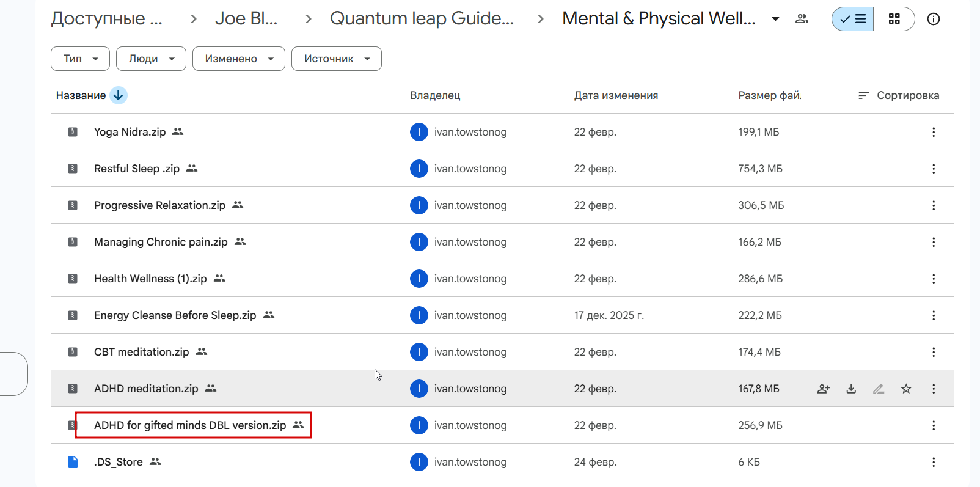Open the Сортировка sort options

899,95
